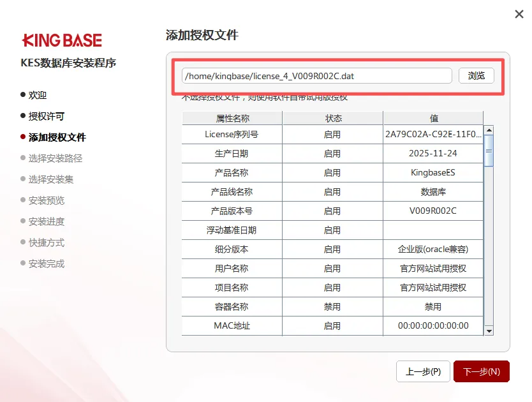Screen dimensions: 532x402
Task: Click the 值 column header
Action: click(433, 118)
